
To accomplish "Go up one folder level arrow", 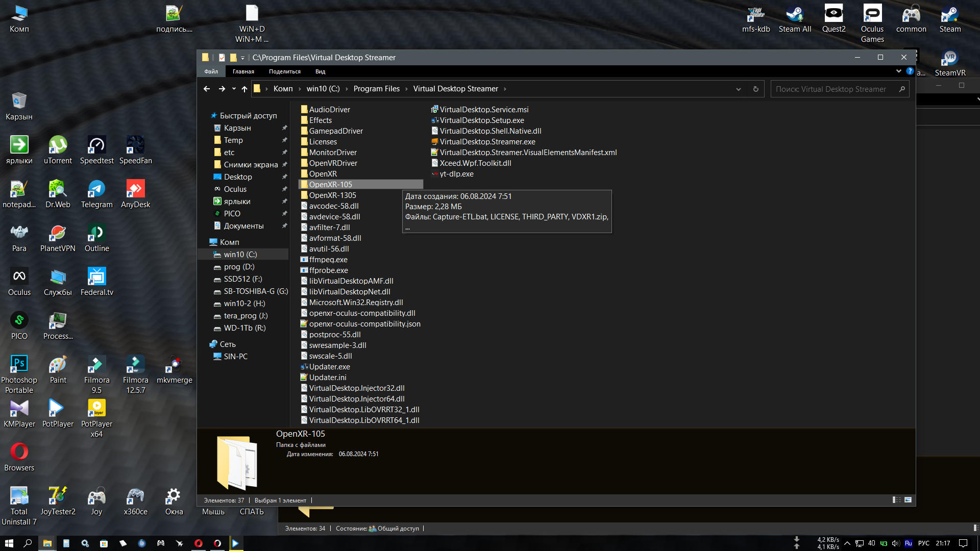I will click(244, 89).
